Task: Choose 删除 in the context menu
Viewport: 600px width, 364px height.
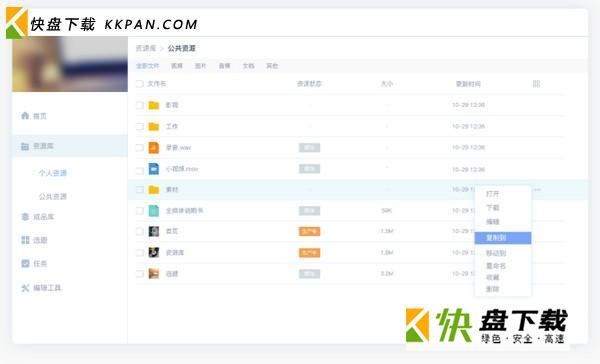Action: 492,289
